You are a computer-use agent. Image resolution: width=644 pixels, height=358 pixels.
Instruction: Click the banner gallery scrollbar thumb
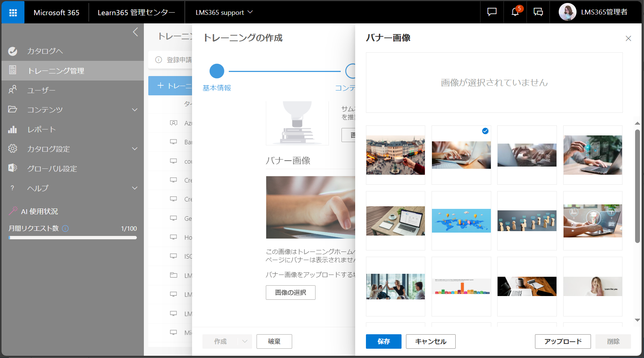coord(637,185)
